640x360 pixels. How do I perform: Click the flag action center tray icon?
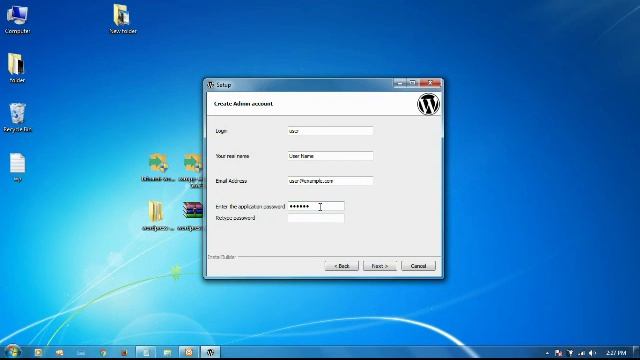558,353
